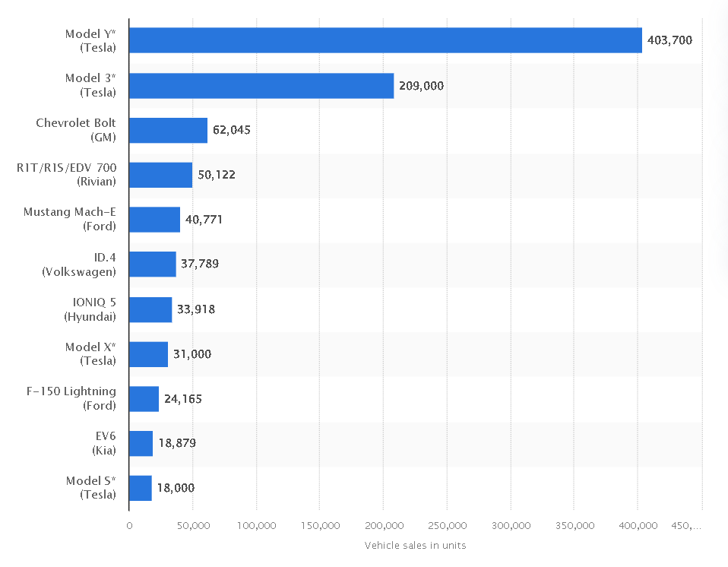Screen dimensions: 728x567
Task: Click the IONIQ 5 (Hyundai) bar
Action: [x=150, y=310]
